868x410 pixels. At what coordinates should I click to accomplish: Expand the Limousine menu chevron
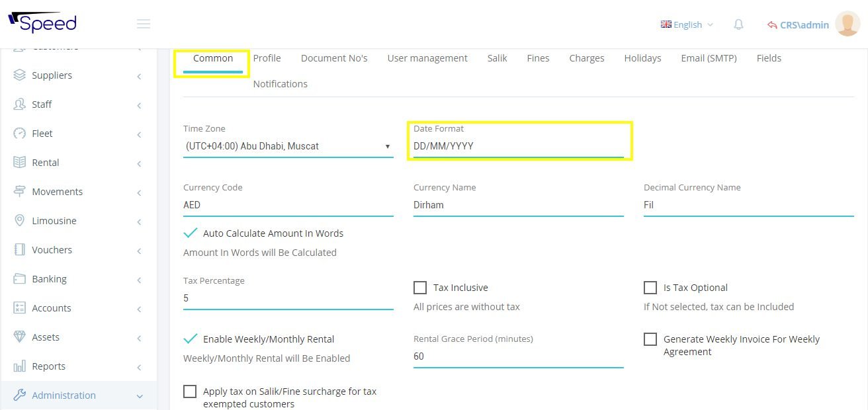(x=139, y=222)
